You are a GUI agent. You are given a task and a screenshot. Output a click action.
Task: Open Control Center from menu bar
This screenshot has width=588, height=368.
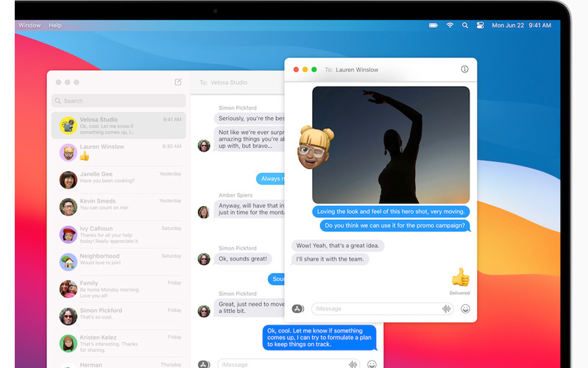(480, 25)
